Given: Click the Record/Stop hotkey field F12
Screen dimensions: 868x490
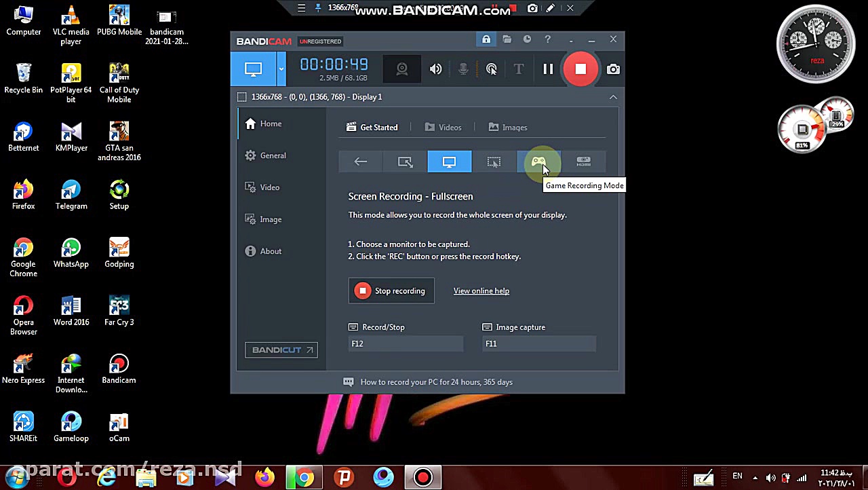Looking at the screenshot, I should pyautogui.click(x=406, y=344).
